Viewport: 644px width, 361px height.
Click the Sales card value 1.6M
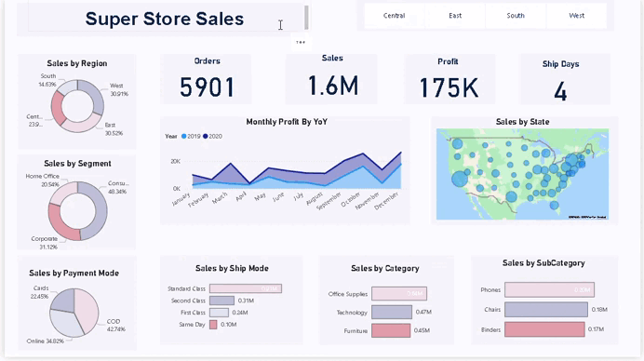tap(333, 86)
